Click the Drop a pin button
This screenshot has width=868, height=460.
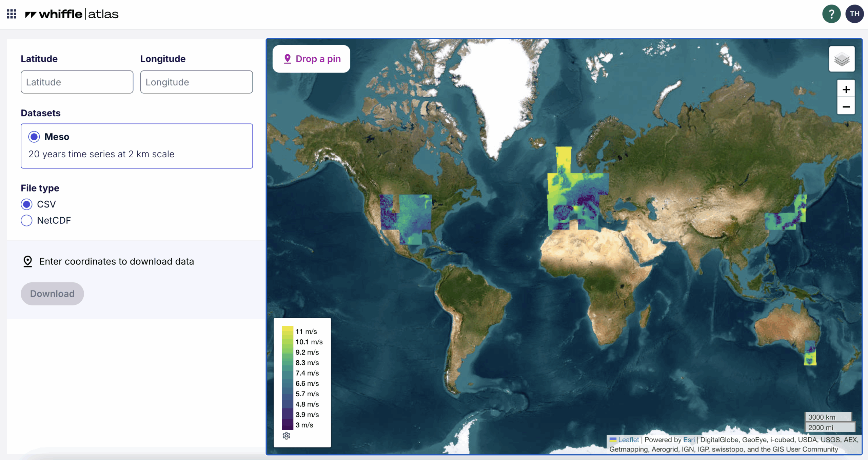point(311,59)
